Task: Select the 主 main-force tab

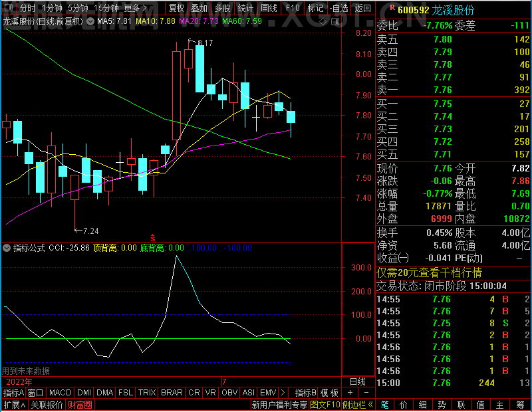Action: click(499, 405)
